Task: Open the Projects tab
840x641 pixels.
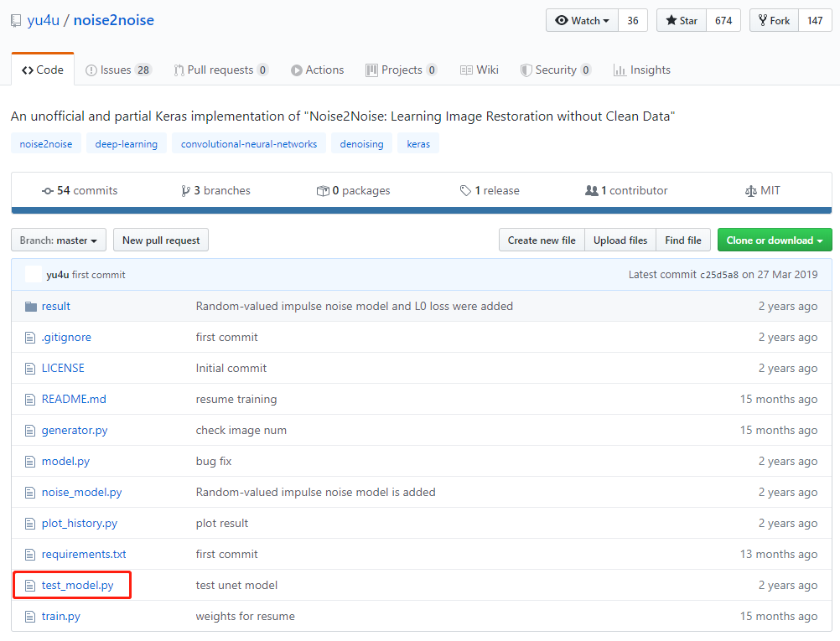Action: pos(402,70)
